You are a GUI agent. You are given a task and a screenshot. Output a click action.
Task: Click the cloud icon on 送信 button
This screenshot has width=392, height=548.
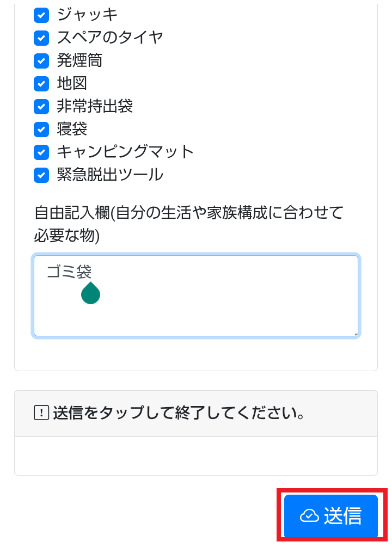[x=309, y=514]
